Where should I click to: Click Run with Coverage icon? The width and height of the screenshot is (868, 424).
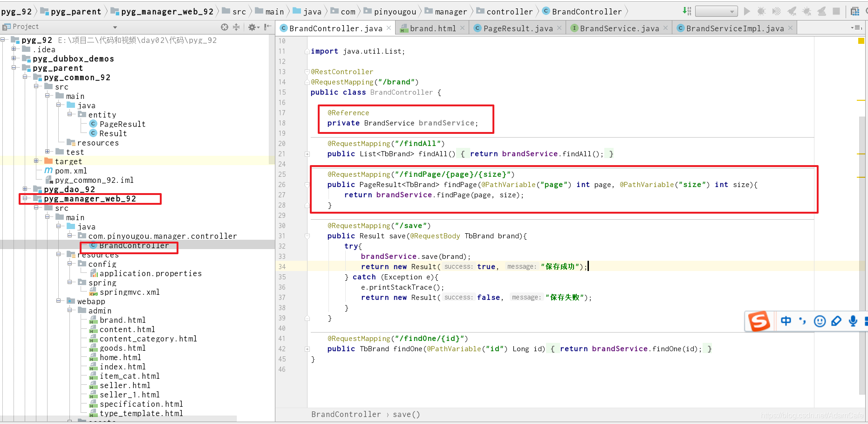[x=776, y=11]
